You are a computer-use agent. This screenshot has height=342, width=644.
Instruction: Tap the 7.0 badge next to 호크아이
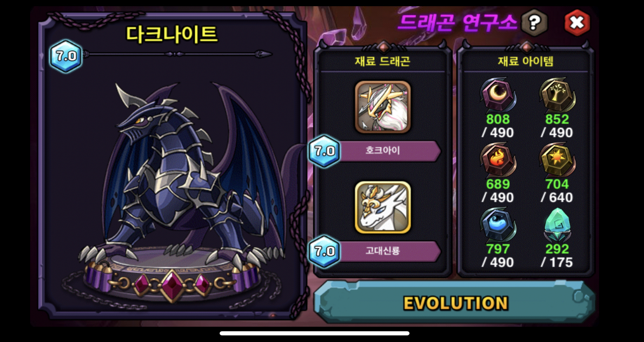pyautogui.click(x=324, y=151)
